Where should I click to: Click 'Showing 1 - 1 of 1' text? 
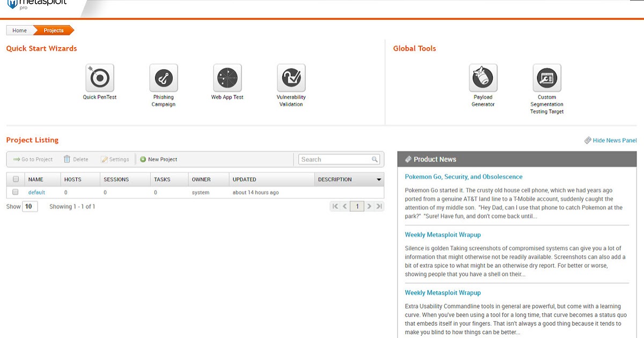tap(72, 207)
